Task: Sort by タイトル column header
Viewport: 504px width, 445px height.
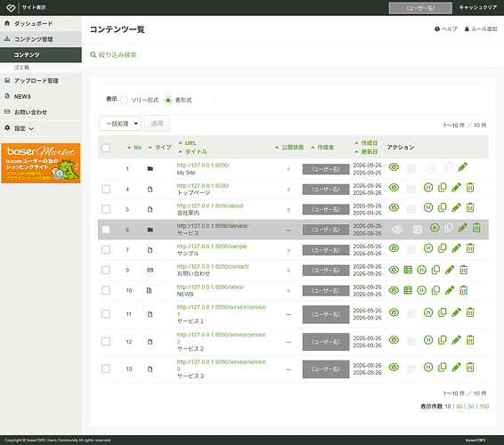Action: click(x=193, y=151)
